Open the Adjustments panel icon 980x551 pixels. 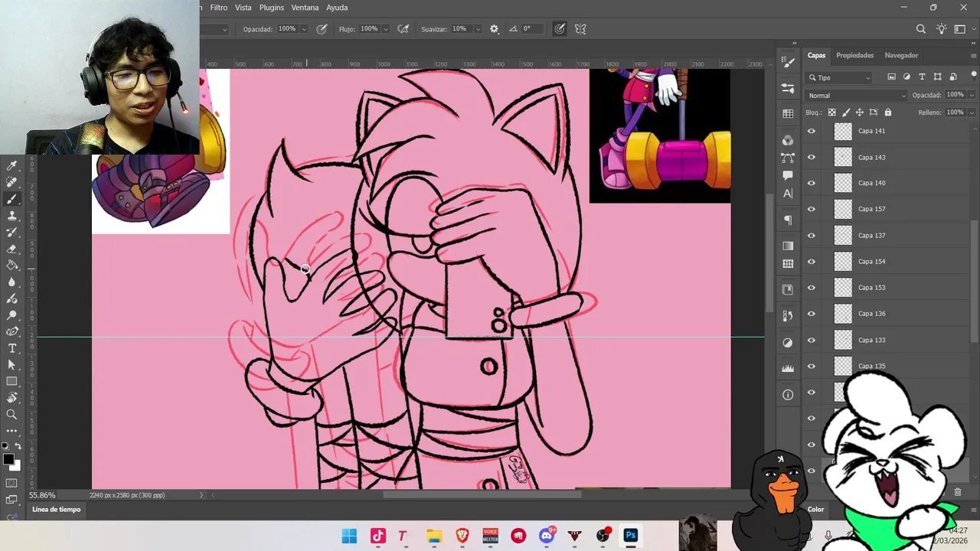click(788, 342)
